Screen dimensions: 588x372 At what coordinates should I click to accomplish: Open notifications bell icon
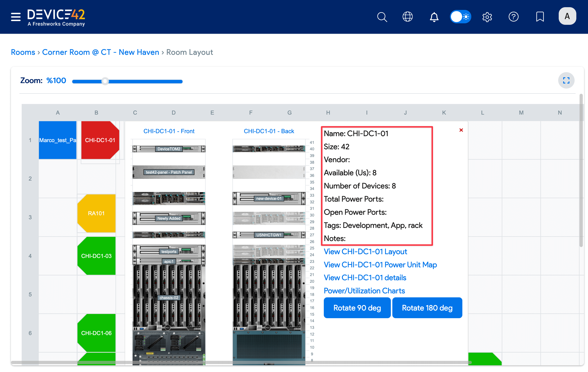coord(434,17)
